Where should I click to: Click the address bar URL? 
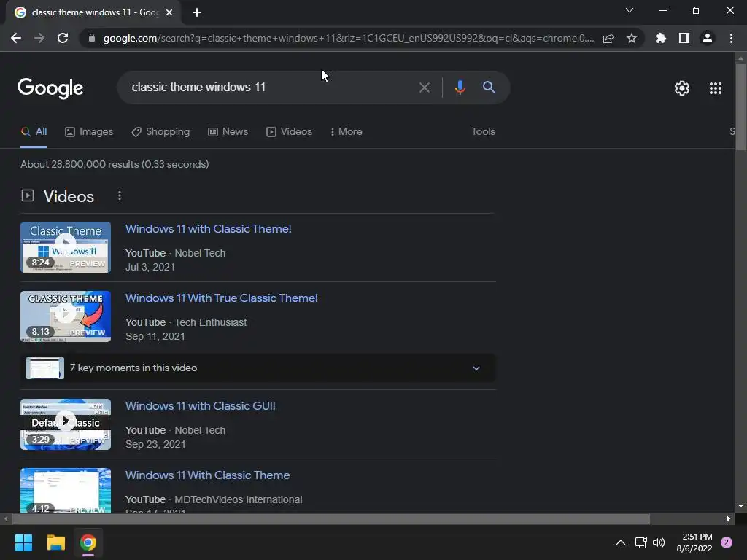[x=348, y=38]
